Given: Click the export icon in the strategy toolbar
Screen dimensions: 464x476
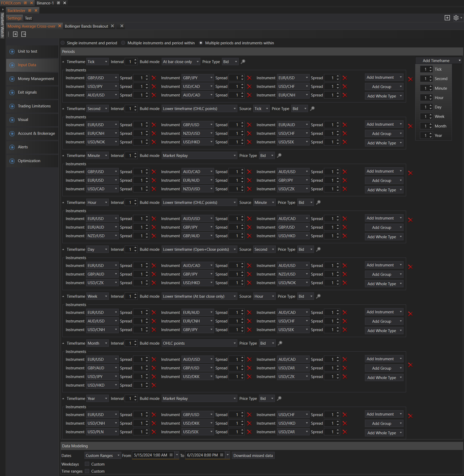Looking at the screenshot, I should [24, 34].
